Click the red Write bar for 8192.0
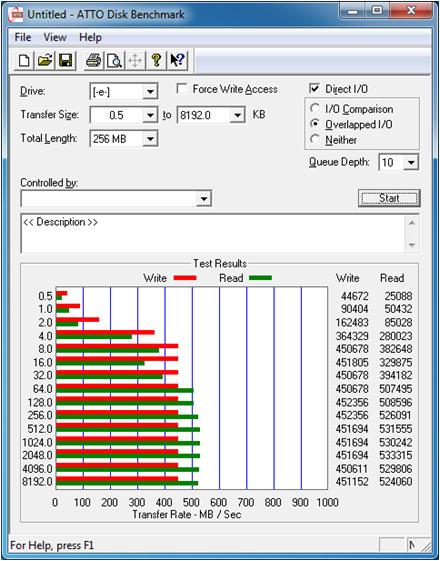440x561 pixels. (x=117, y=479)
